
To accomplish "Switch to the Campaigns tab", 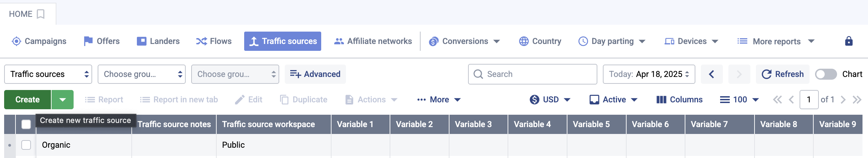I will (39, 41).
